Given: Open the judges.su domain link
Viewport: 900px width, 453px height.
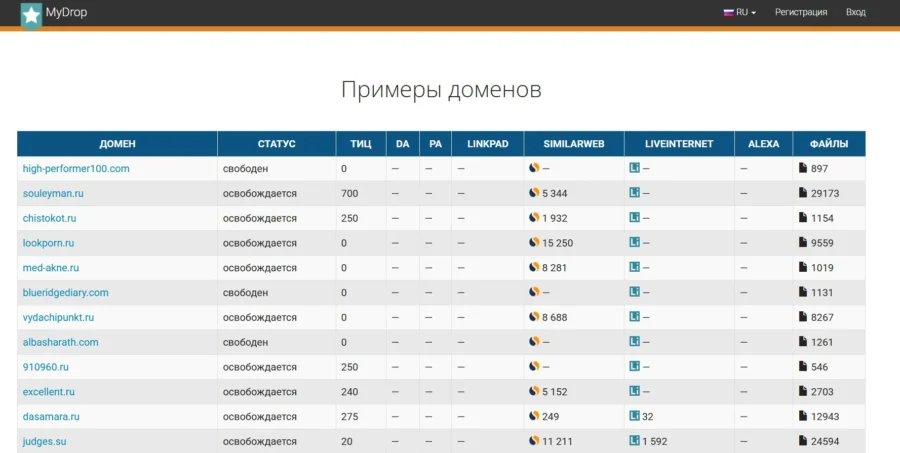Looking at the screenshot, I should [x=44, y=441].
